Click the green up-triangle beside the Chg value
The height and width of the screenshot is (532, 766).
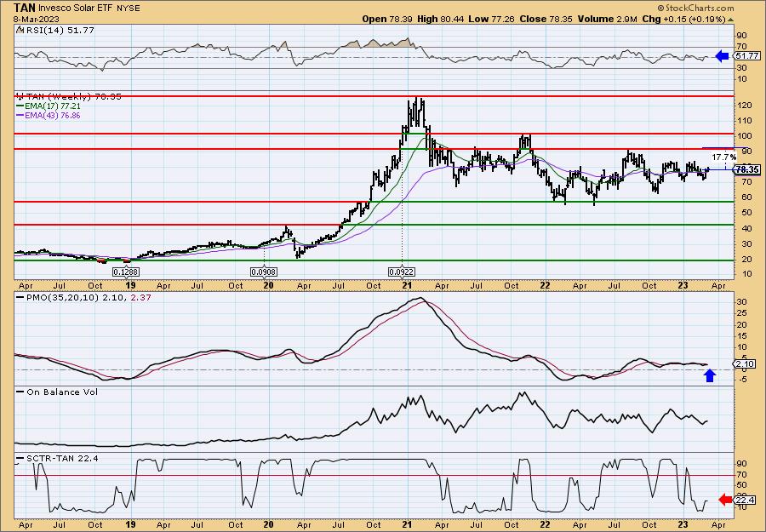pos(731,20)
